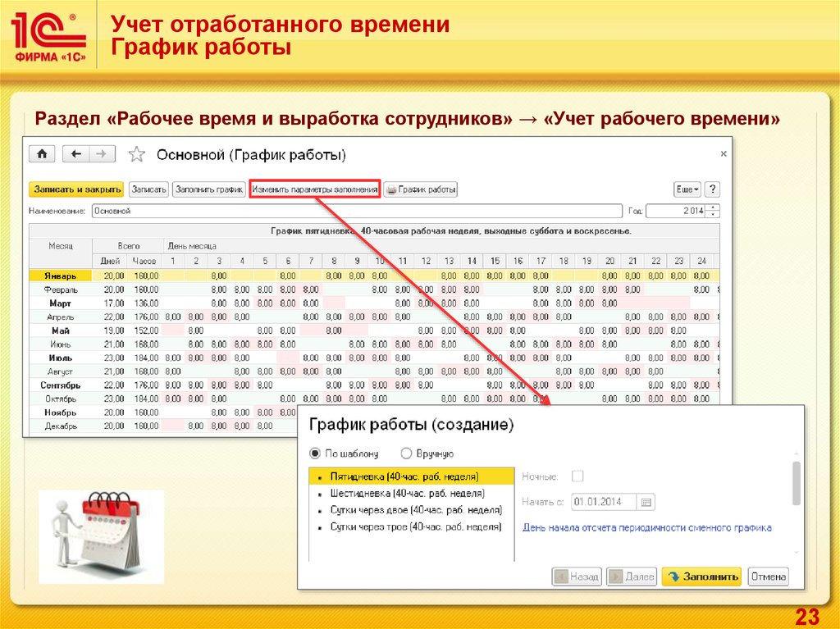840x629 pixels.
Task: Go to the Home page icon
Action: [42, 154]
